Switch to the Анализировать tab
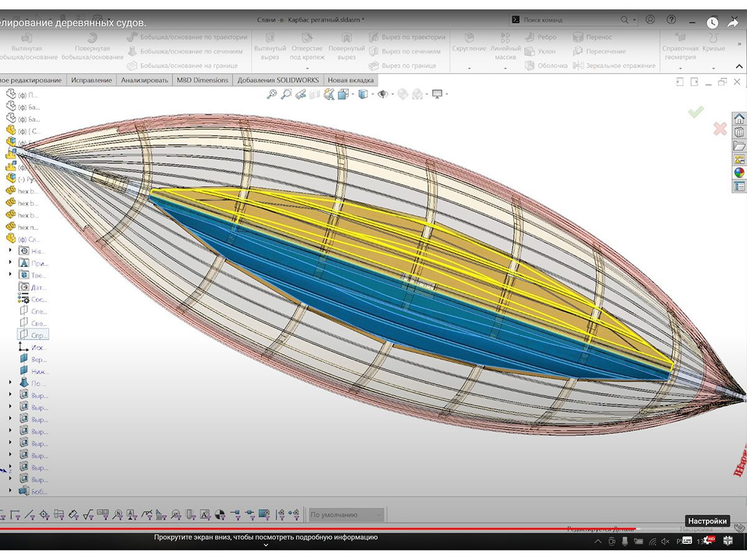 coord(144,80)
